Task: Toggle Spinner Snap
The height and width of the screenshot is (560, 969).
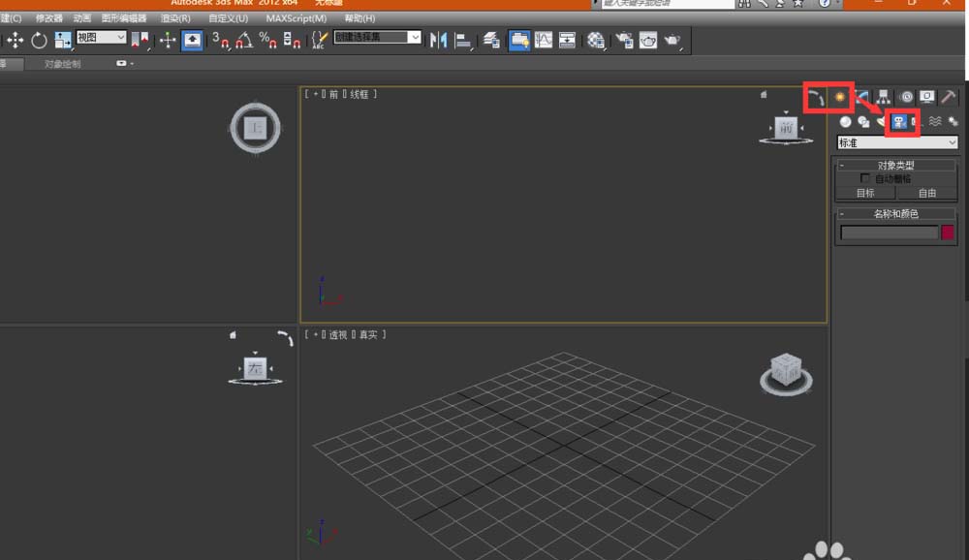Action: click(291, 41)
